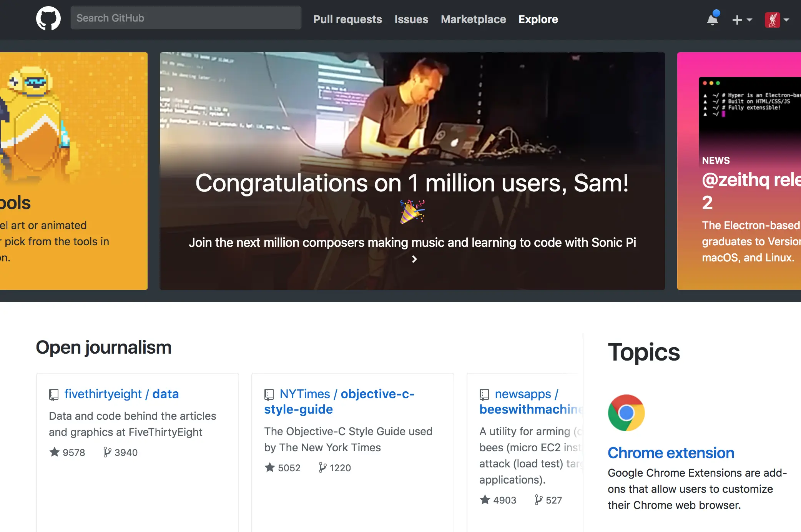Click the chevron arrow under Sonic Pi text

[x=414, y=259]
